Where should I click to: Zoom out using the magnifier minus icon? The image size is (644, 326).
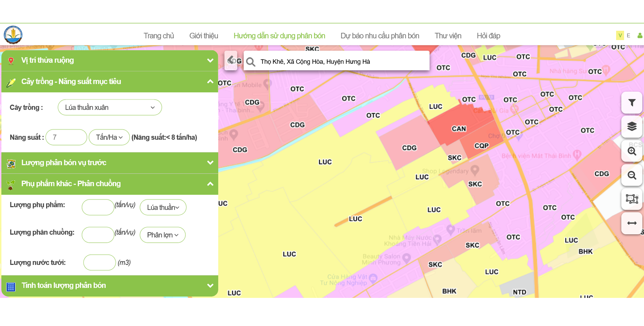(x=632, y=175)
